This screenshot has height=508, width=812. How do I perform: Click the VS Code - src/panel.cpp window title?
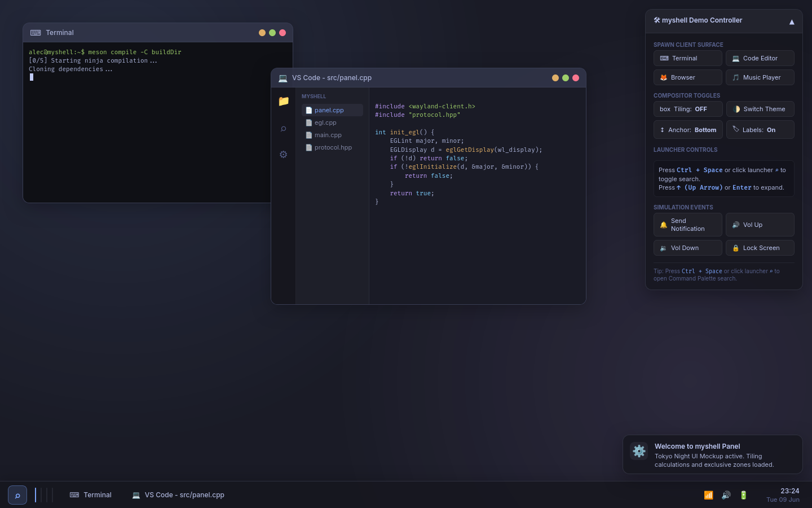click(x=332, y=78)
